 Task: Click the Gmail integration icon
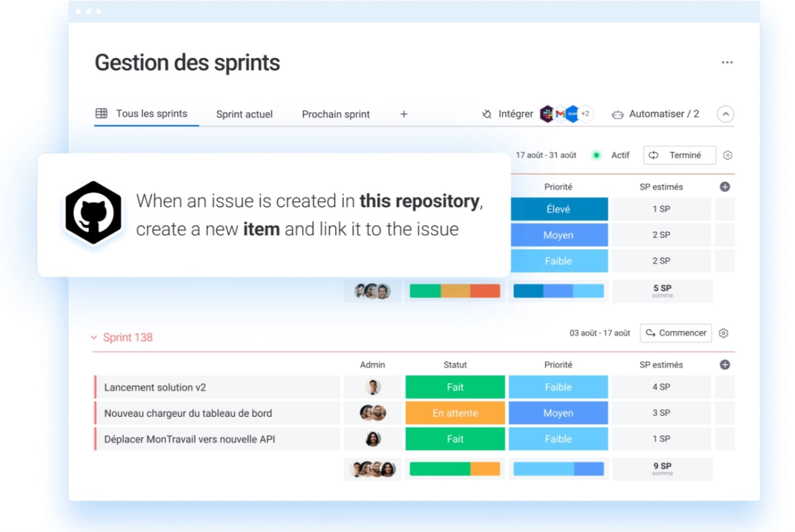click(x=561, y=114)
